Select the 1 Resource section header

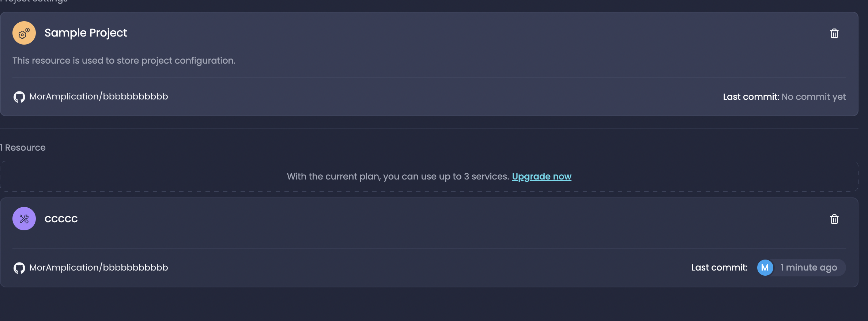point(23,147)
